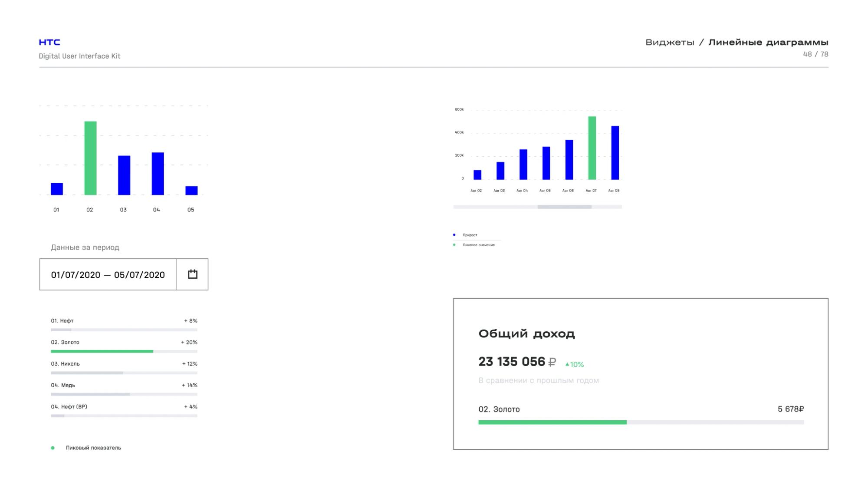Click the 03. Никель row label
This screenshot has width=868, height=488.
click(65, 364)
